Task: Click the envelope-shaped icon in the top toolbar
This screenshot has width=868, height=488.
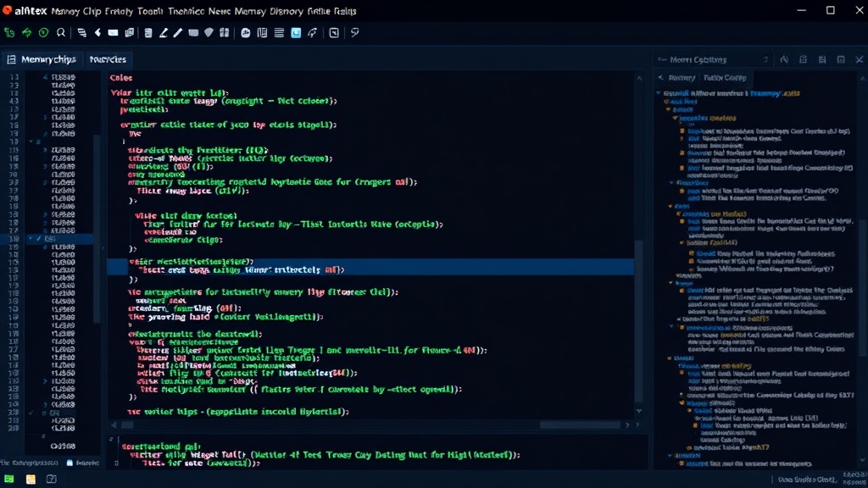Action: (x=113, y=33)
